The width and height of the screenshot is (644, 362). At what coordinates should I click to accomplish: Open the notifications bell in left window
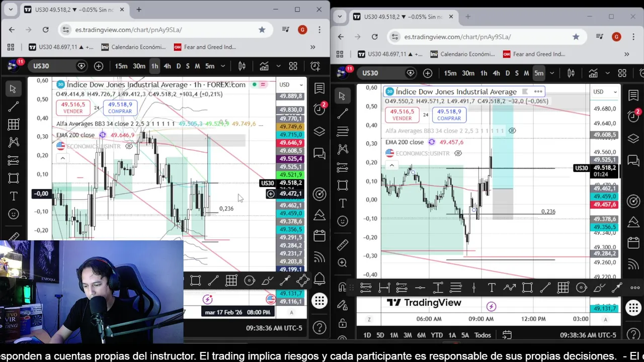click(x=319, y=279)
